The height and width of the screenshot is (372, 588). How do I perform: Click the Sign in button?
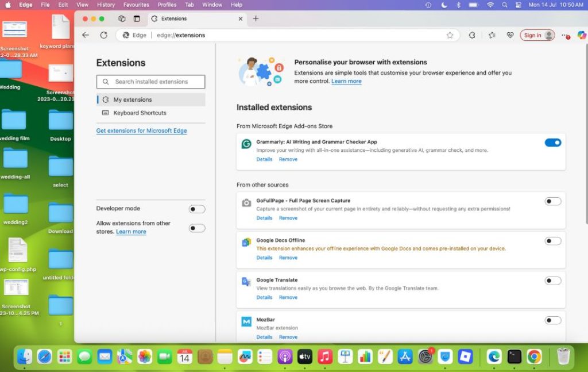[x=537, y=35]
